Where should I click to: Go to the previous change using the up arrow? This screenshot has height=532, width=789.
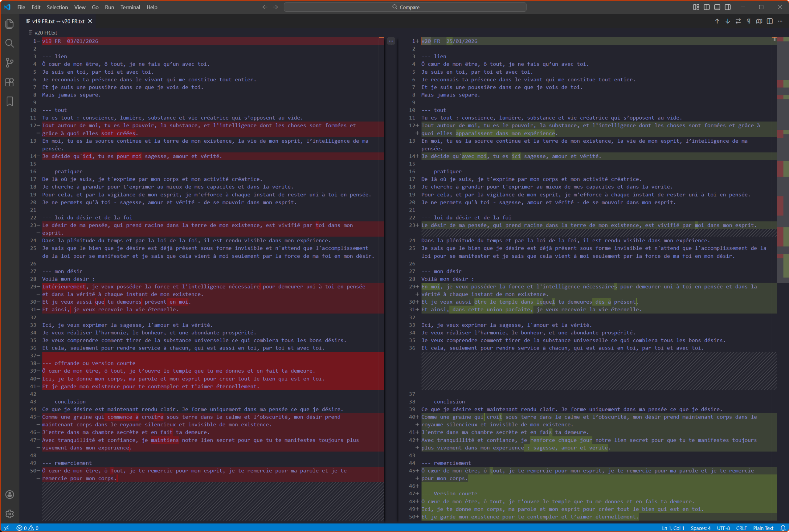click(717, 21)
